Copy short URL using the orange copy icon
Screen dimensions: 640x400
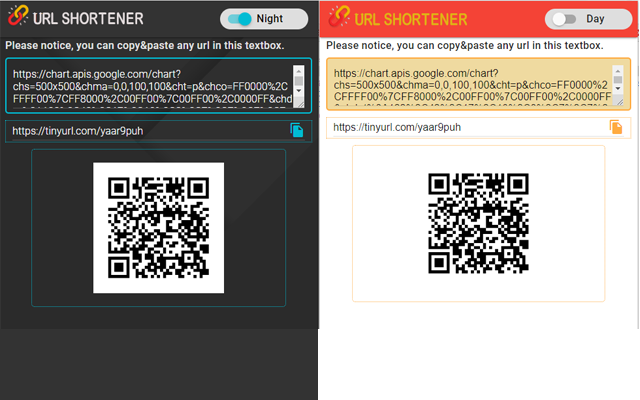(616, 127)
